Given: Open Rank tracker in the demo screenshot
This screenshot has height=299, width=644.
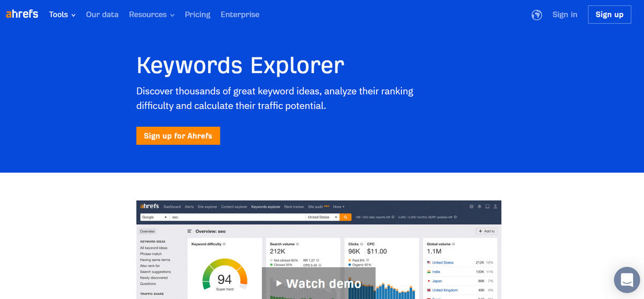Looking at the screenshot, I should click(x=294, y=207).
